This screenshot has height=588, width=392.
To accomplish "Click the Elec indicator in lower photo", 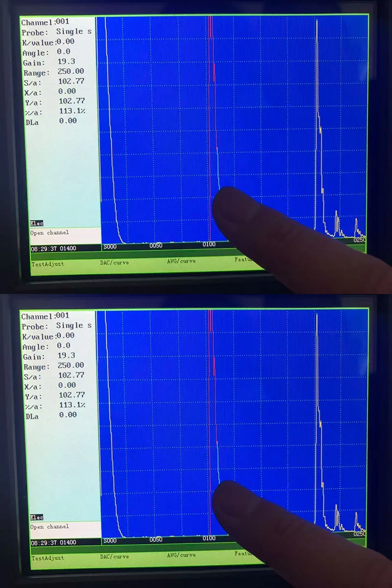I will (37, 517).
